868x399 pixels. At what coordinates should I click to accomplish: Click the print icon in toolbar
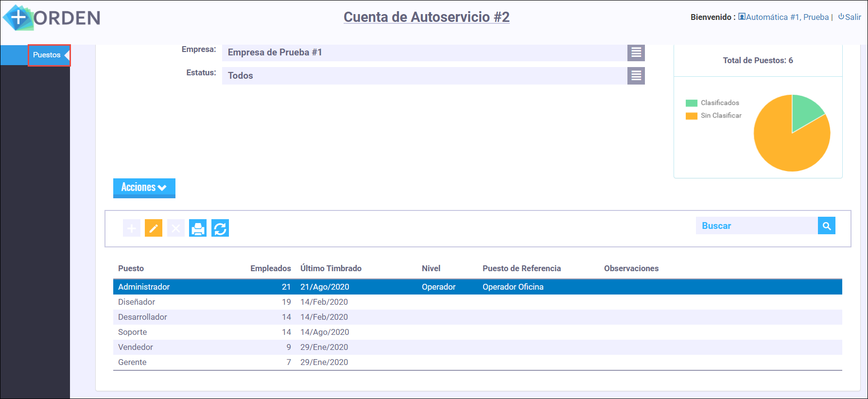point(198,228)
